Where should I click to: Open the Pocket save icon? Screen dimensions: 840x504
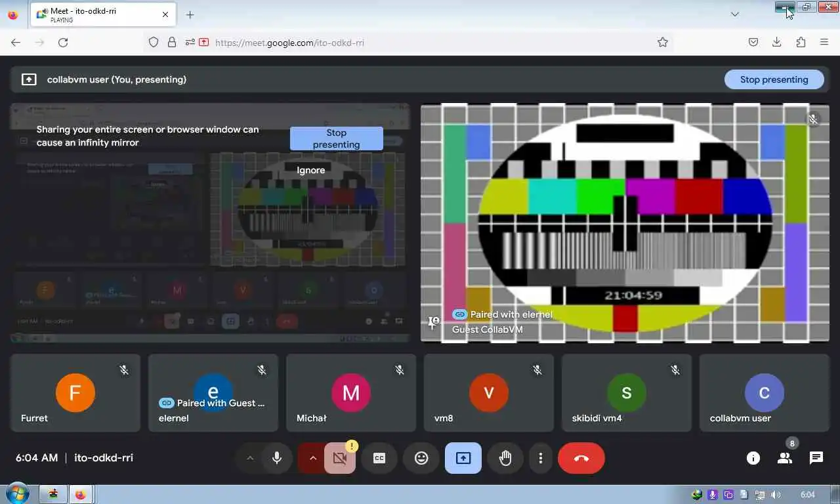(753, 43)
